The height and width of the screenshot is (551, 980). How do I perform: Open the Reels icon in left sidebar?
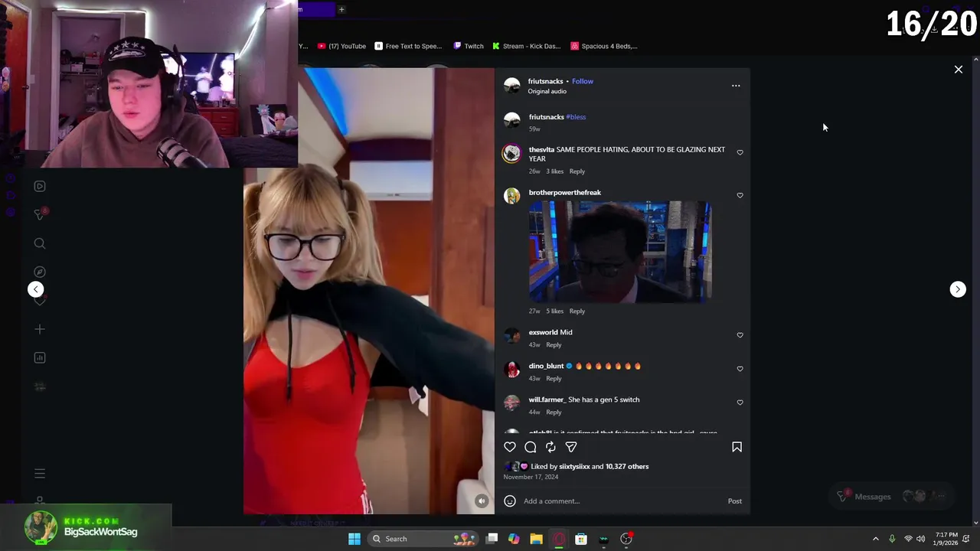40,186
